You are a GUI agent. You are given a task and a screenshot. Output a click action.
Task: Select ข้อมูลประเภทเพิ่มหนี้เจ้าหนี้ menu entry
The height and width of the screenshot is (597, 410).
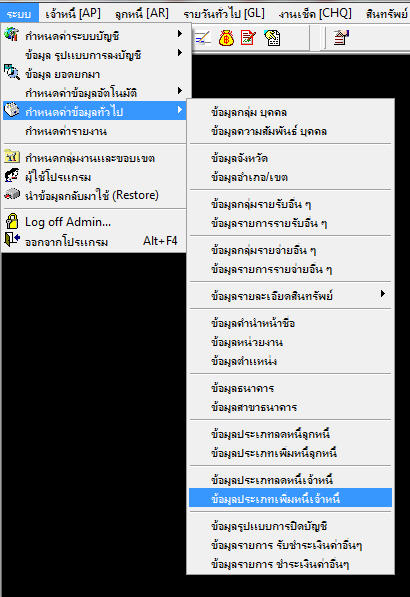290,498
